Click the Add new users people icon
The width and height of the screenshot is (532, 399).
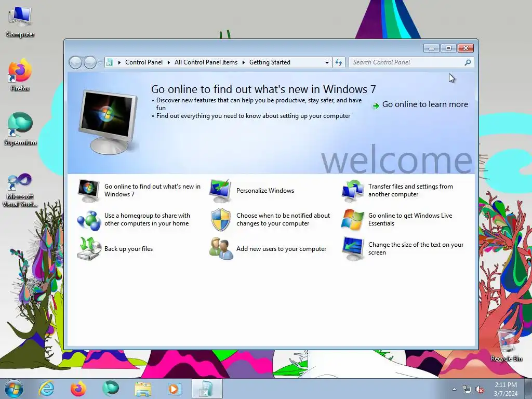tap(221, 249)
